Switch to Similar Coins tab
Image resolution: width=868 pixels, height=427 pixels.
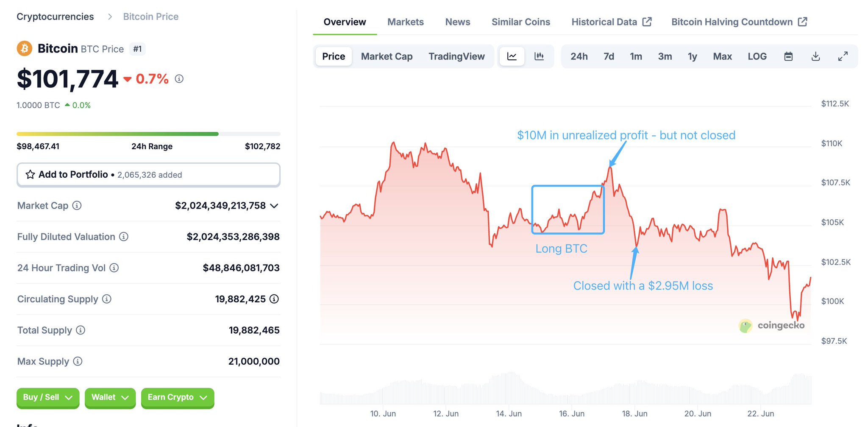point(521,22)
